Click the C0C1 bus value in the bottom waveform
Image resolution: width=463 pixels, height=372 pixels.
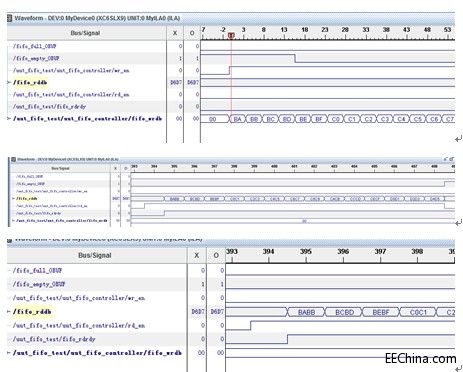pyautogui.click(x=418, y=312)
